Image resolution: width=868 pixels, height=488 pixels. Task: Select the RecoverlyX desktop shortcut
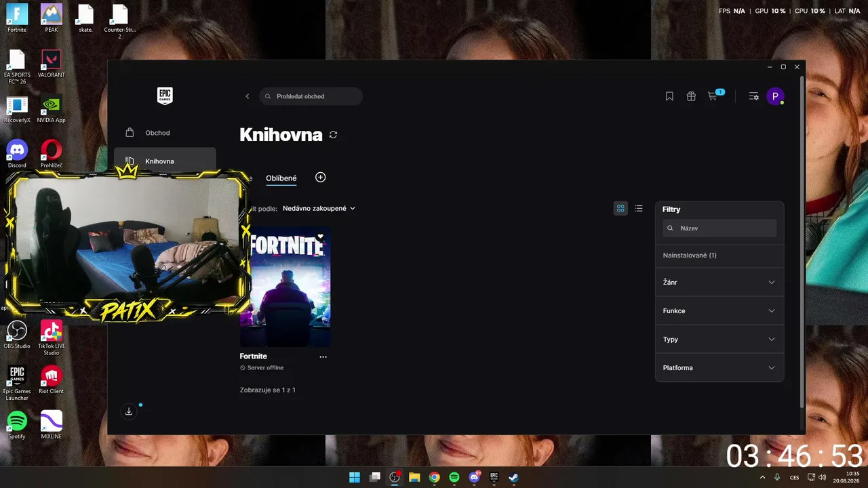[x=17, y=109]
